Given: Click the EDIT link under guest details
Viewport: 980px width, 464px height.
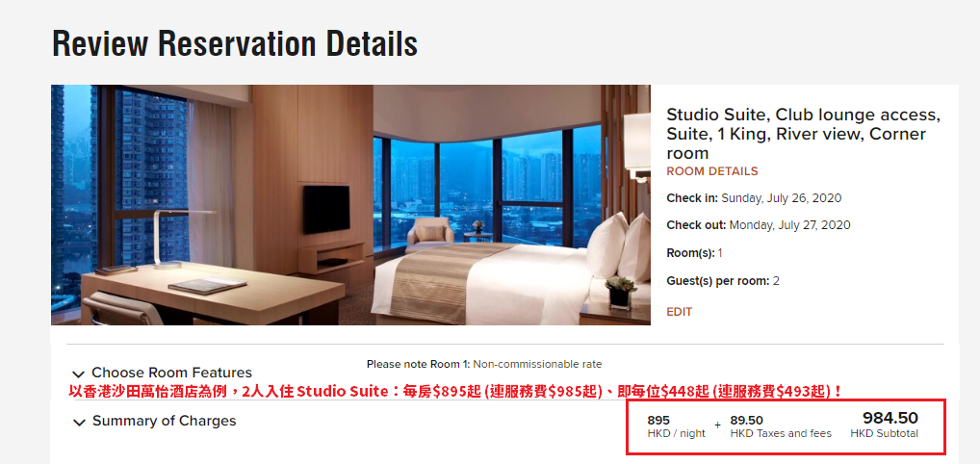Looking at the screenshot, I should click(x=680, y=311).
